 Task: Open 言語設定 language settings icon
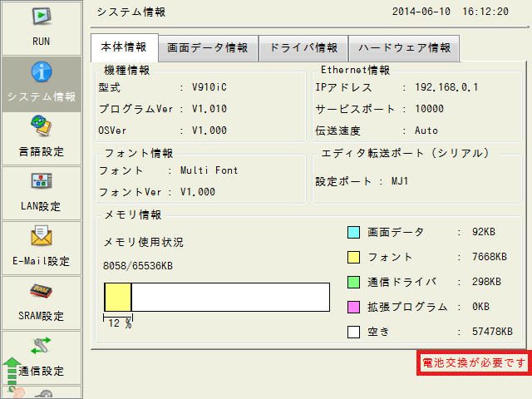coord(42,128)
